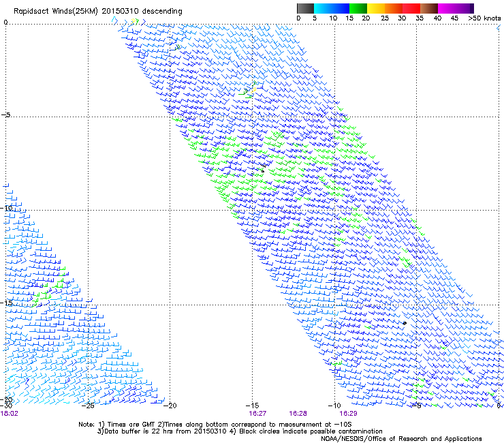Pick the orange 25-30 knots legend swatch
504x443 pixels.
[394, 8]
